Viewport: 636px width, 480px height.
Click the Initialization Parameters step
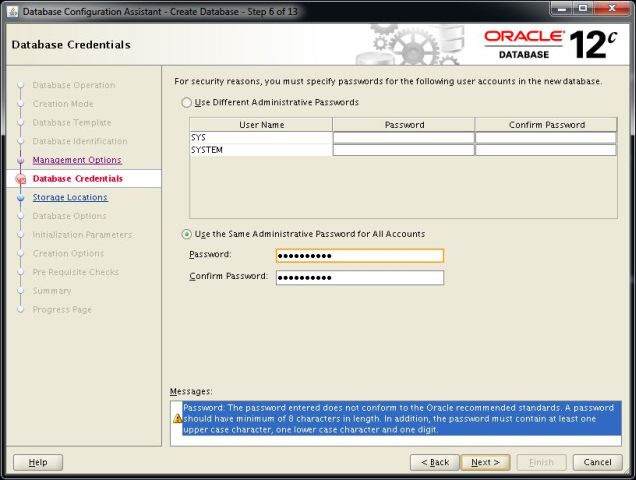(x=82, y=235)
